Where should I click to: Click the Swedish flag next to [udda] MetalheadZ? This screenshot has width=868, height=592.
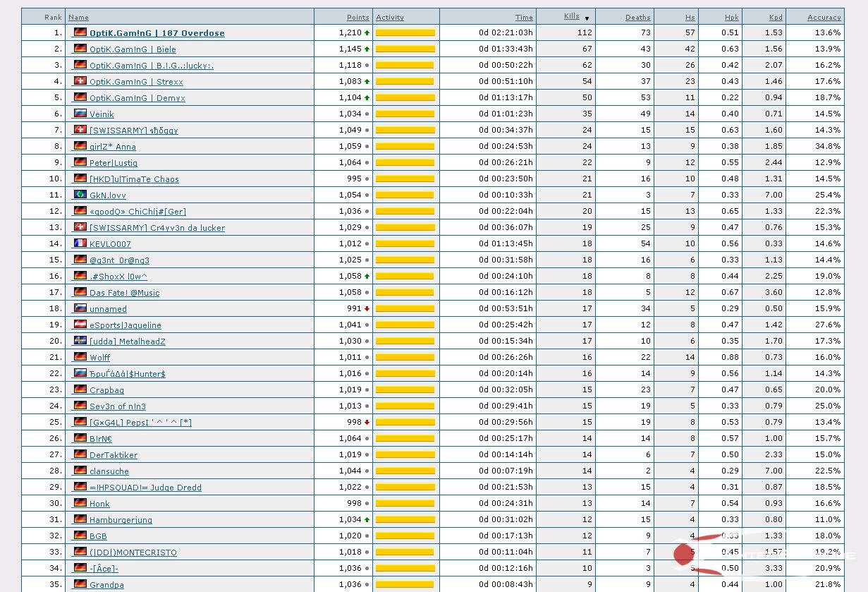80,341
